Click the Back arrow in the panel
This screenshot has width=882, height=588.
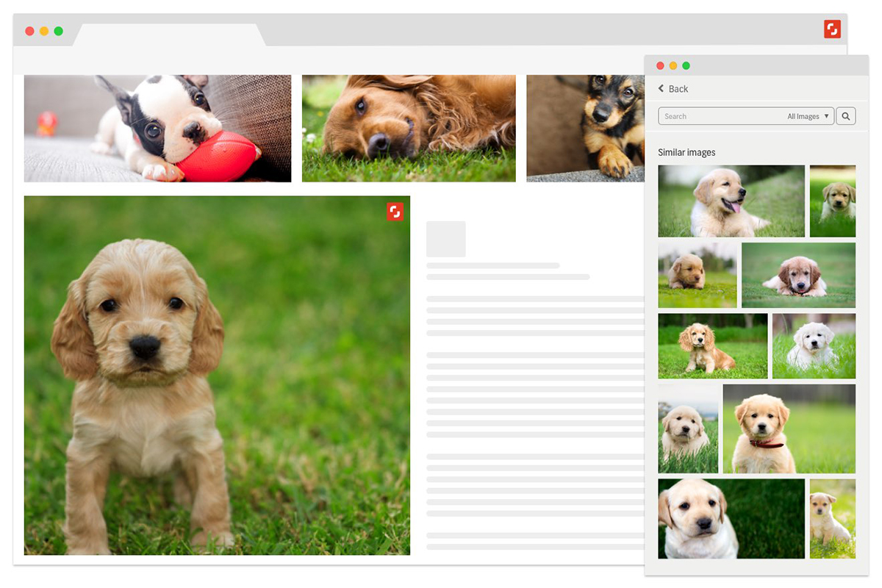661,89
